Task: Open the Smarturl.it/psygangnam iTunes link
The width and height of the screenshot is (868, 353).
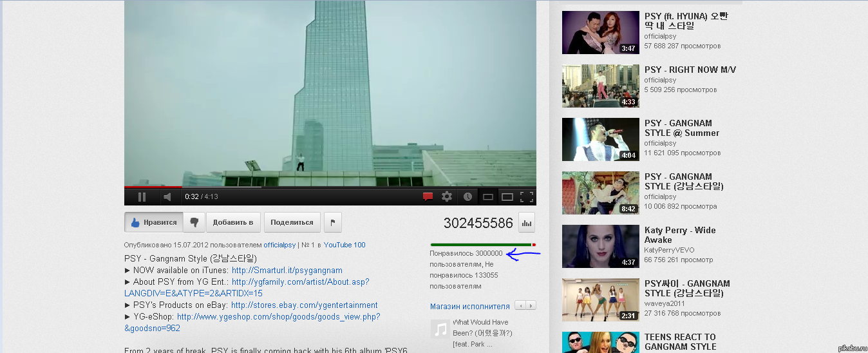Action: (x=287, y=271)
